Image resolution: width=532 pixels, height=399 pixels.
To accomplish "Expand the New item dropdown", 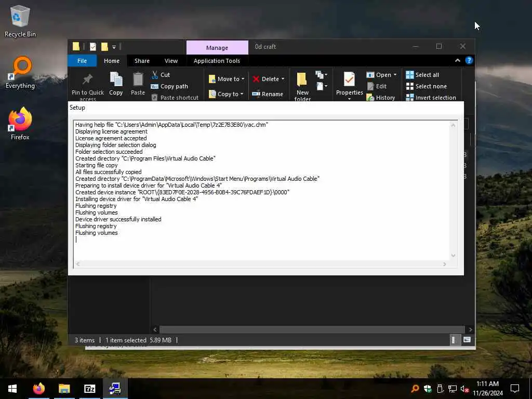I will 321,75.
